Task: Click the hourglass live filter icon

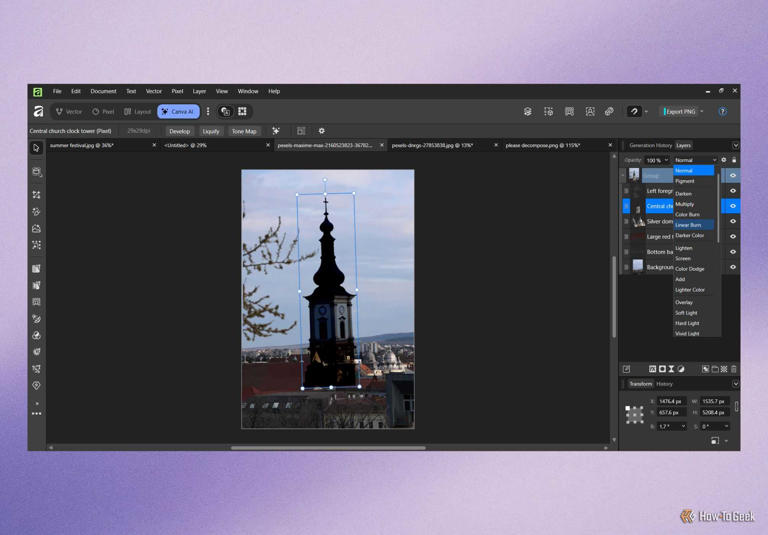Action: point(671,369)
